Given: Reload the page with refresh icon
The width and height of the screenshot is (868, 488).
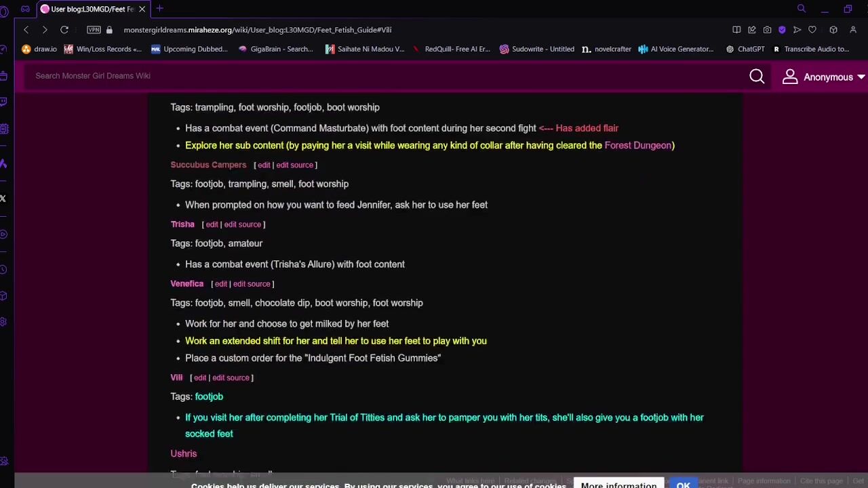Looking at the screenshot, I should [64, 30].
